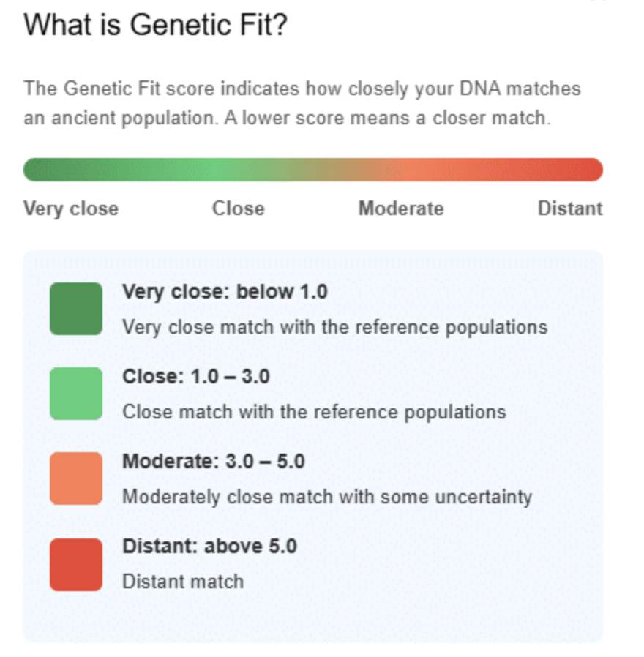
Task: Click the dark green Very close swatch
Action: (76, 309)
